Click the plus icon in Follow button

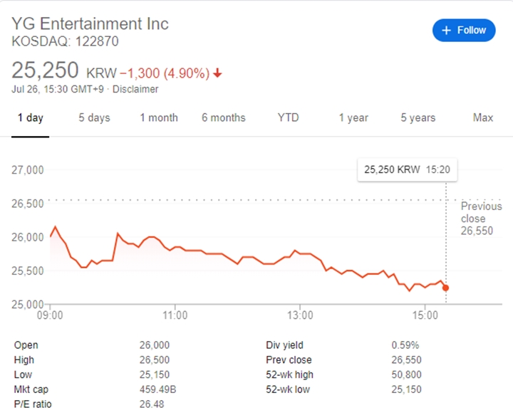point(446,31)
